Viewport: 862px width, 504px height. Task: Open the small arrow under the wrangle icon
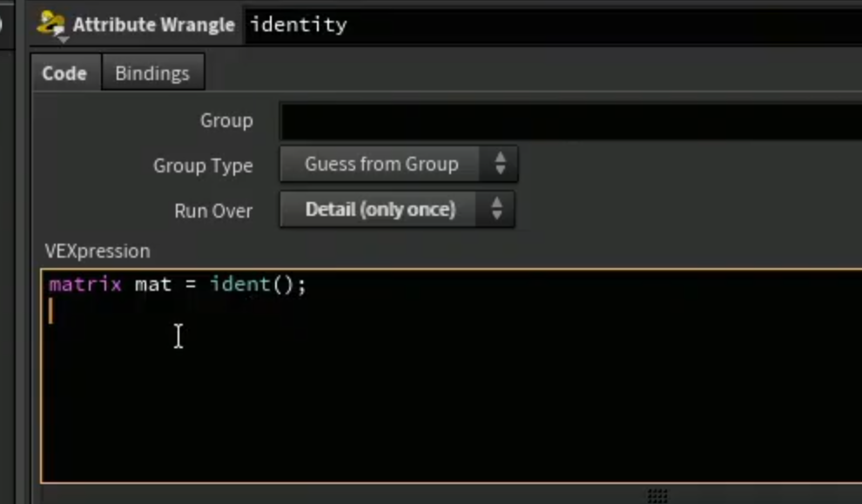64,39
